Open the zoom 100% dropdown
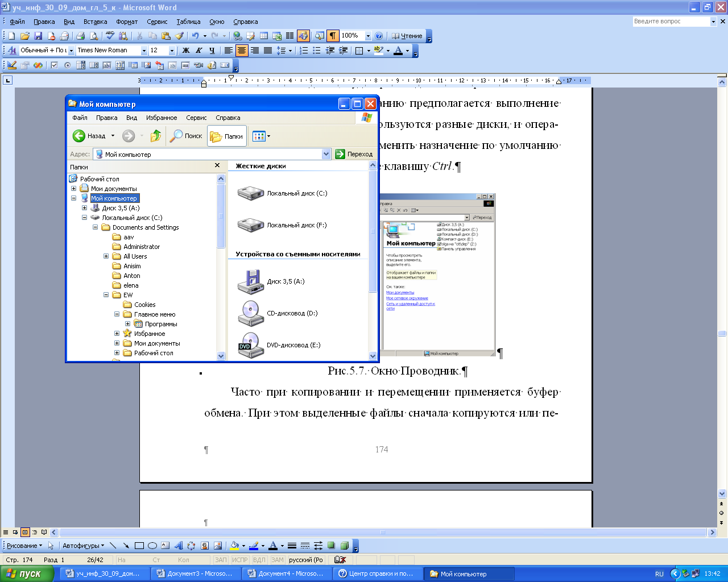This screenshot has height=582, width=728. coord(368,36)
